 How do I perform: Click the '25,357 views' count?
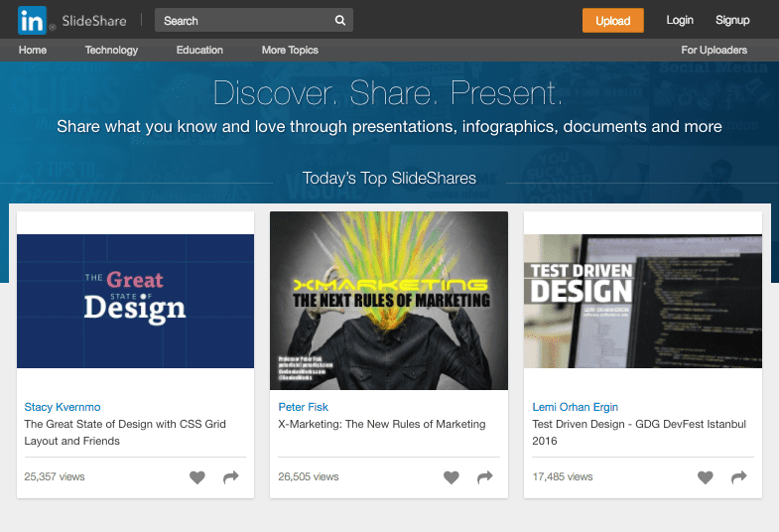point(55,476)
